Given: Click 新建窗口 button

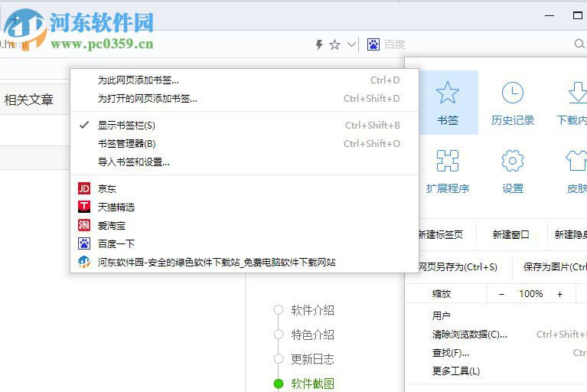Looking at the screenshot, I should click(511, 235).
